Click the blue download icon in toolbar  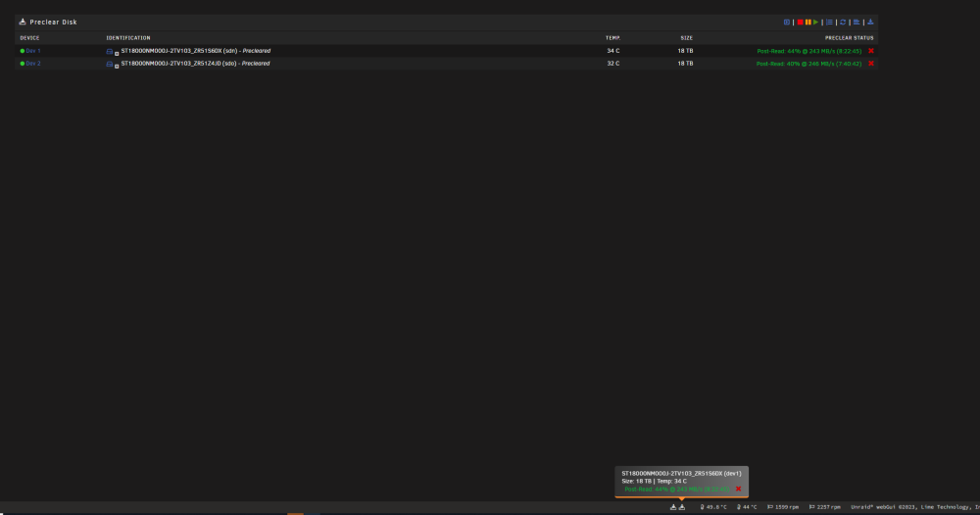pos(870,22)
